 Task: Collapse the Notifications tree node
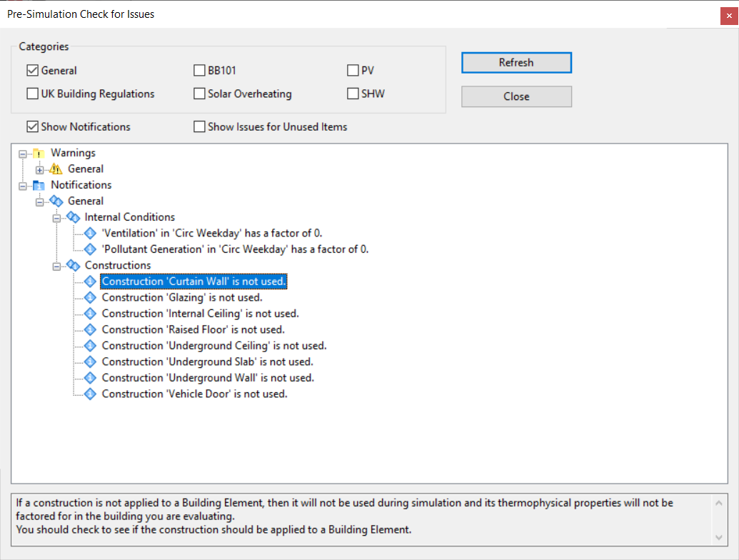click(23, 186)
